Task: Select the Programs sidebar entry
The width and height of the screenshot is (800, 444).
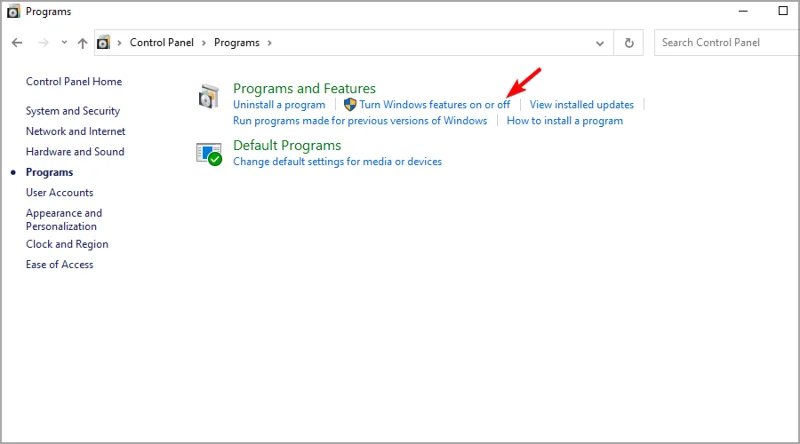Action: tap(49, 172)
